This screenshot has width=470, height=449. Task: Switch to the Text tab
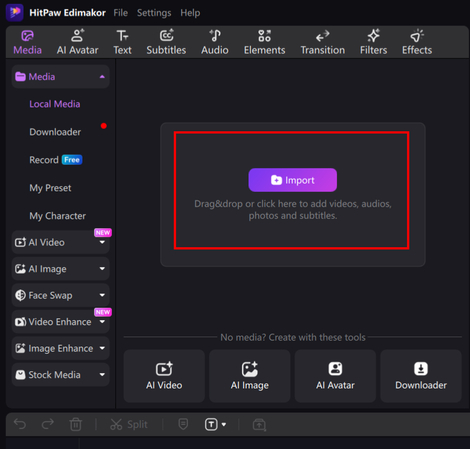pyautogui.click(x=122, y=43)
